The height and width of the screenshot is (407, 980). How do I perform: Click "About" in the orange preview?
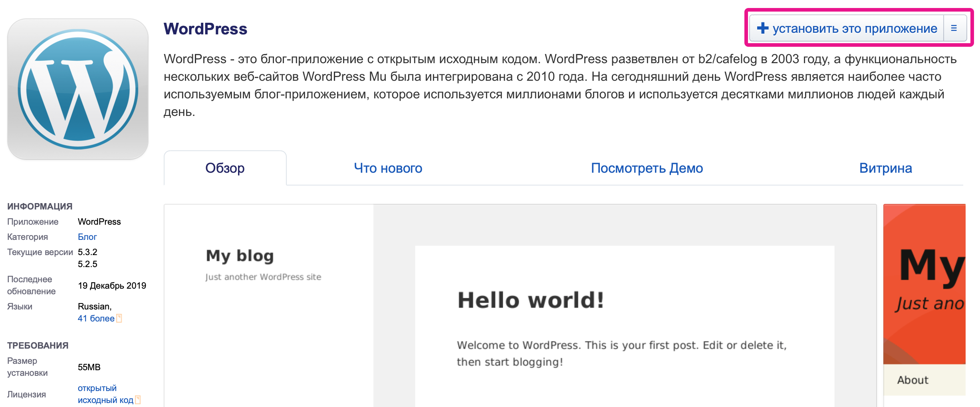(x=913, y=380)
